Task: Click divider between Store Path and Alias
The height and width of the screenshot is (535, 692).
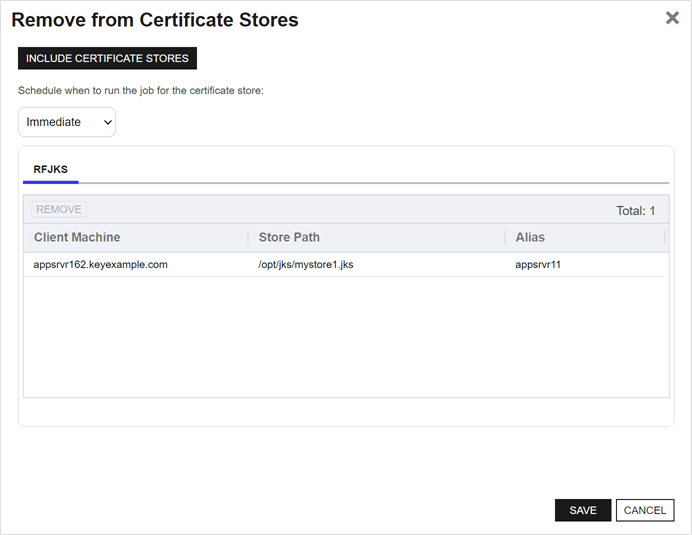Action: point(505,237)
